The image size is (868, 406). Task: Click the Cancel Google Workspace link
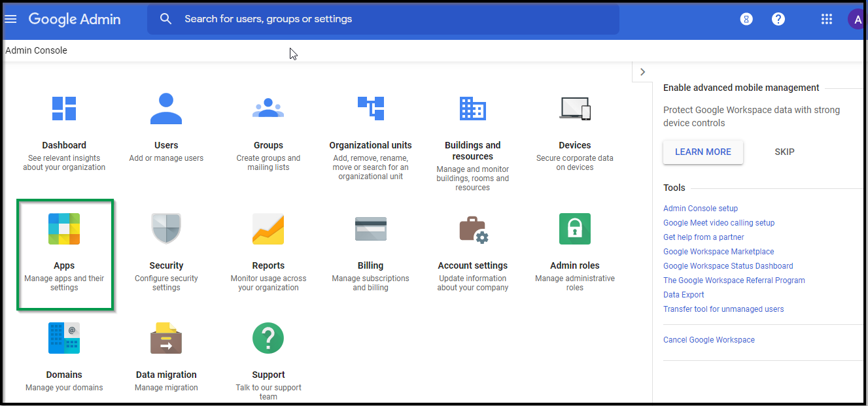coord(709,340)
